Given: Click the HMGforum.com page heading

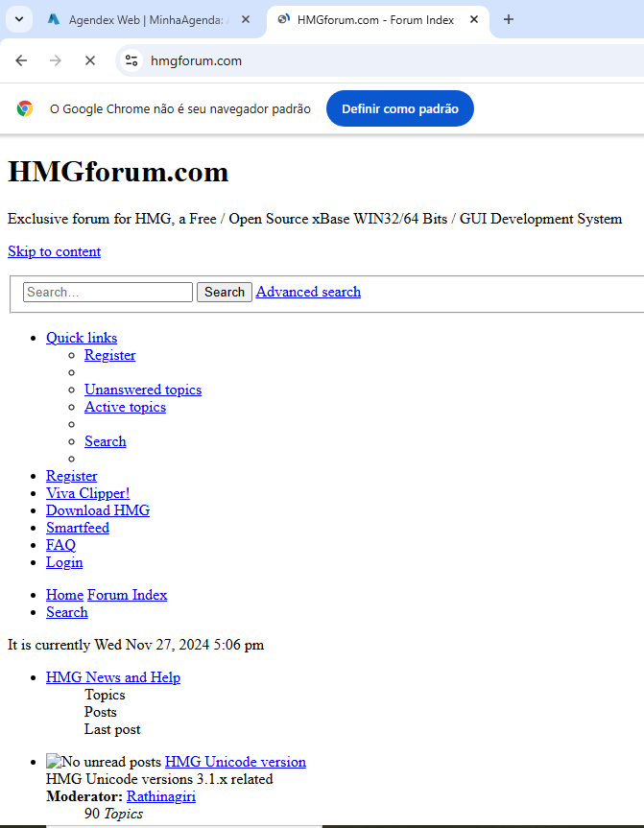Looking at the screenshot, I should tap(118, 172).
